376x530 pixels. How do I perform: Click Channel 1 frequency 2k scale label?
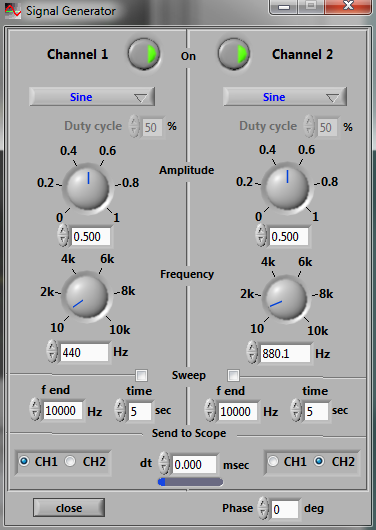click(x=47, y=291)
